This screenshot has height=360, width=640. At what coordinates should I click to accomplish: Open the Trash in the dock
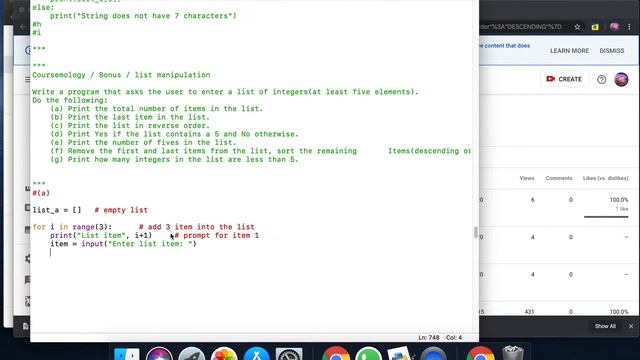click(513, 353)
